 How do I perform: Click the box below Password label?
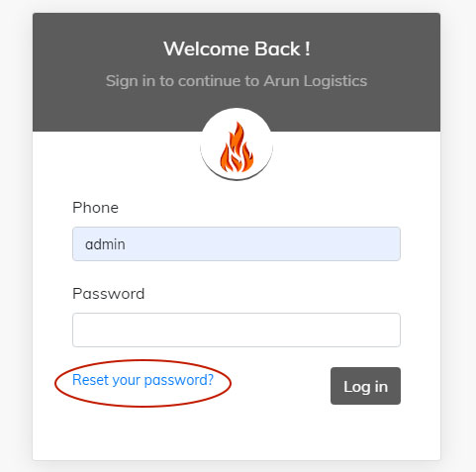[237, 330]
